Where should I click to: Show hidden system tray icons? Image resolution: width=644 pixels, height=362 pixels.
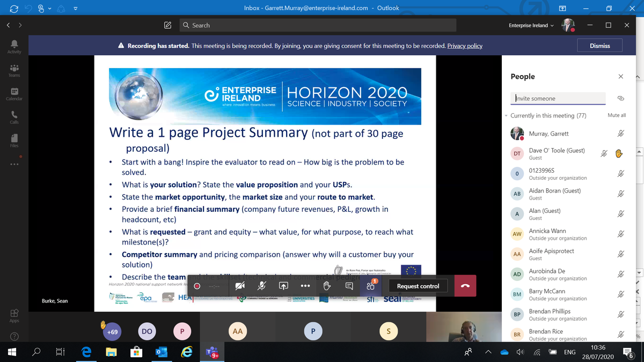488,352
